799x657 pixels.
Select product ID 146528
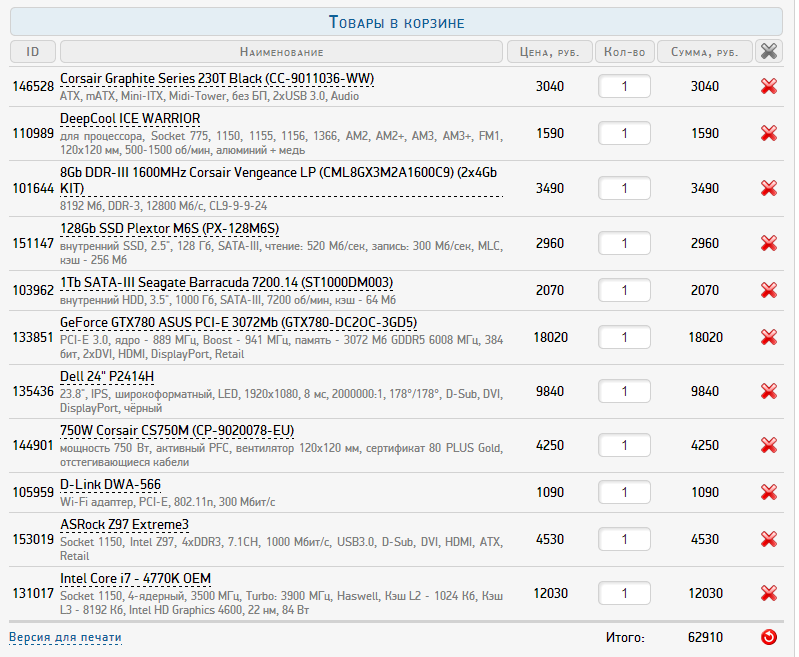[x=33, y=86]
